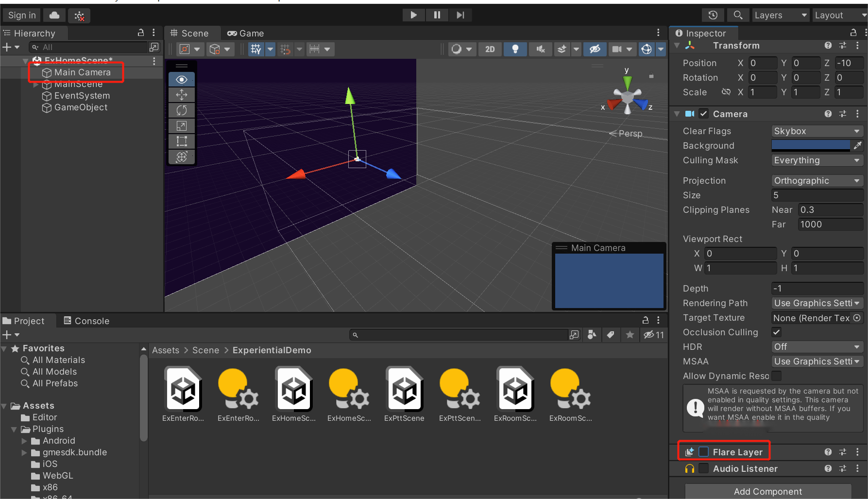868x499 pixels.
Task: Enable Allow Dynamic Resolution checkbox
Action: pyautogui.click(x=777, y=376)
